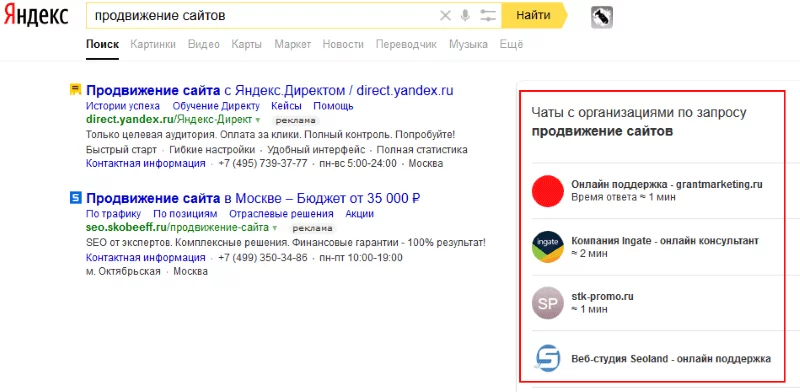
Task: Open По трафику sitelink
Action: click(113, 214)
